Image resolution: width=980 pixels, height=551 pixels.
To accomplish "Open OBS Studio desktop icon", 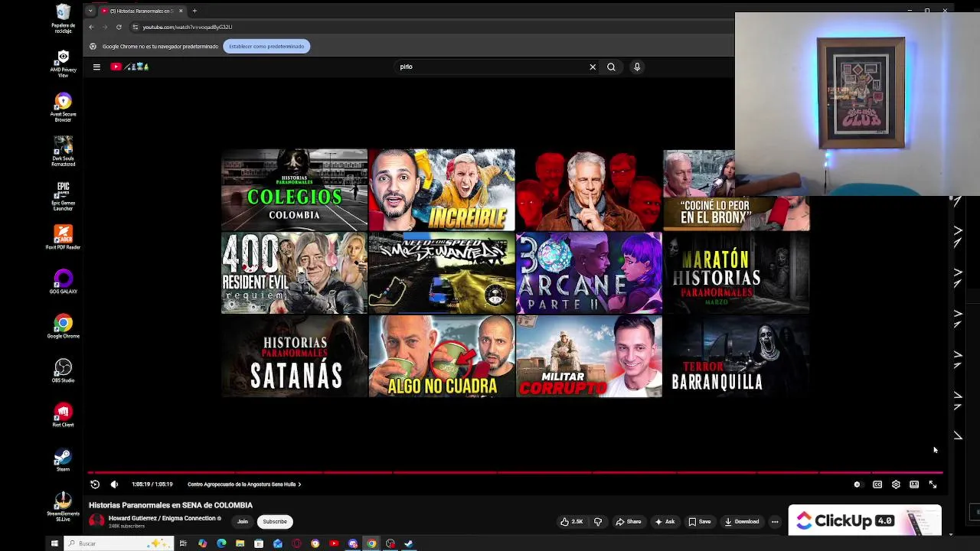I will click(x=63, y=371).
